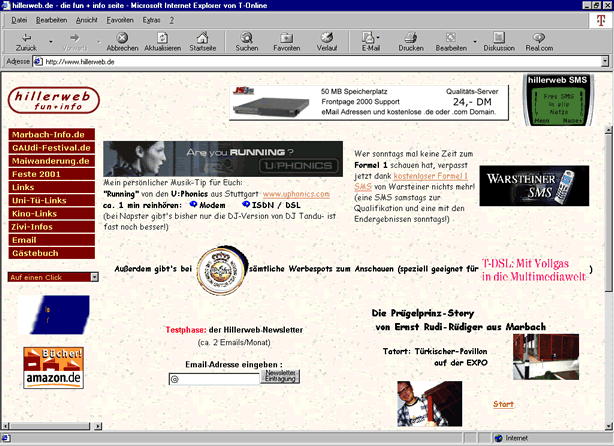Open the Ansicht menu

point(87,19)
